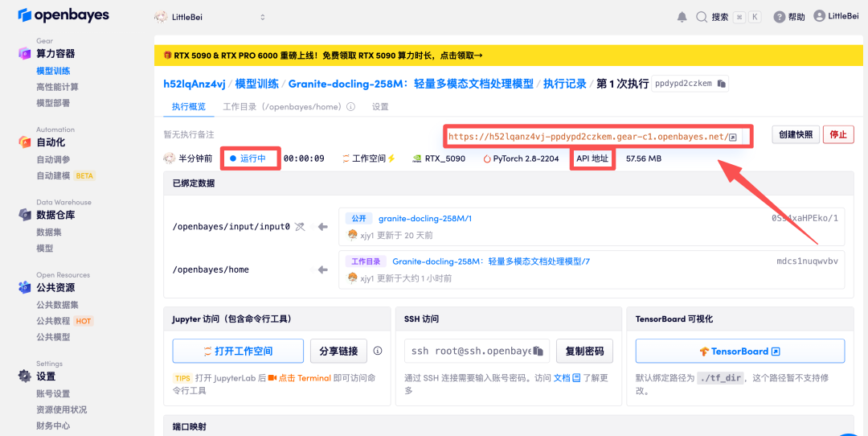
Task: Open the API URL link
Action: click(588, 137)
